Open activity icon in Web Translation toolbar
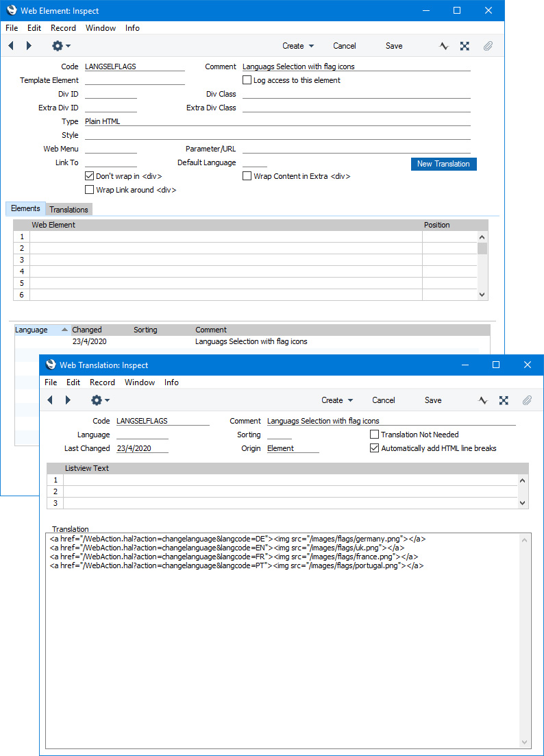544x756 pixels. (x=483, y=401)
